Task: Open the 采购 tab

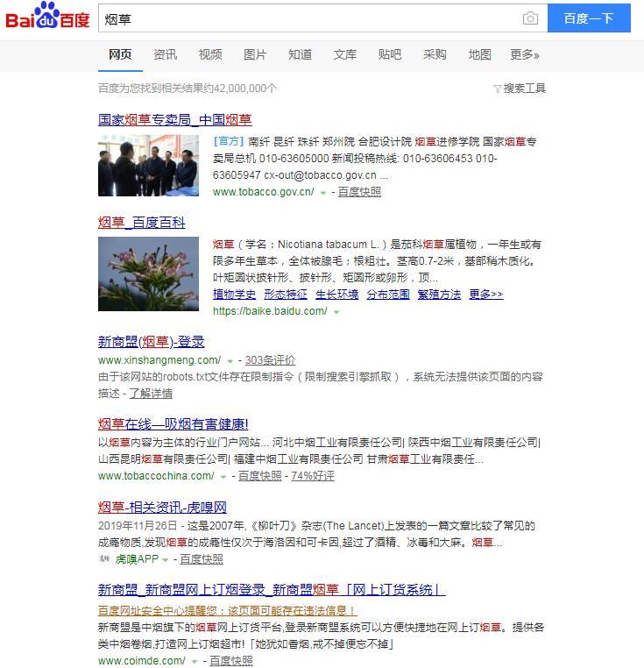Action: pos(435,54)
